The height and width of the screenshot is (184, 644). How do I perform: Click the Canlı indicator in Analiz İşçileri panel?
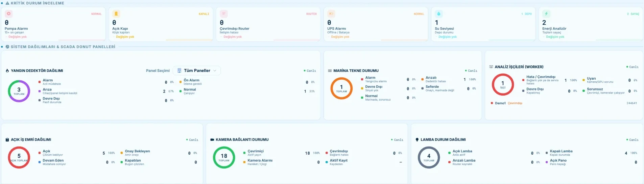(x=632, y=67)
